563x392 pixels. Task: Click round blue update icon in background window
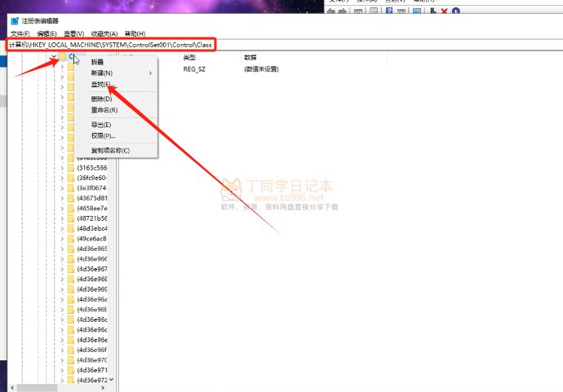[456, 11]
